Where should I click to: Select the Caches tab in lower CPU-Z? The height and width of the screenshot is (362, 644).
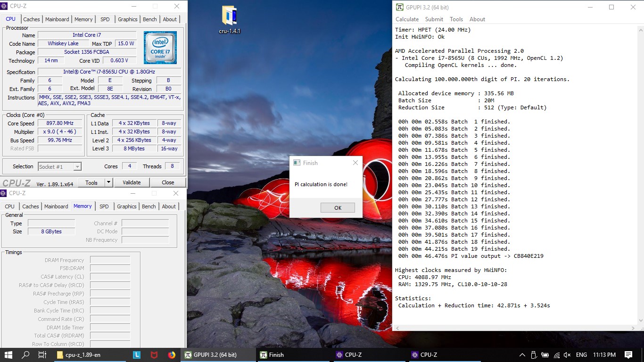click(31, 206)
